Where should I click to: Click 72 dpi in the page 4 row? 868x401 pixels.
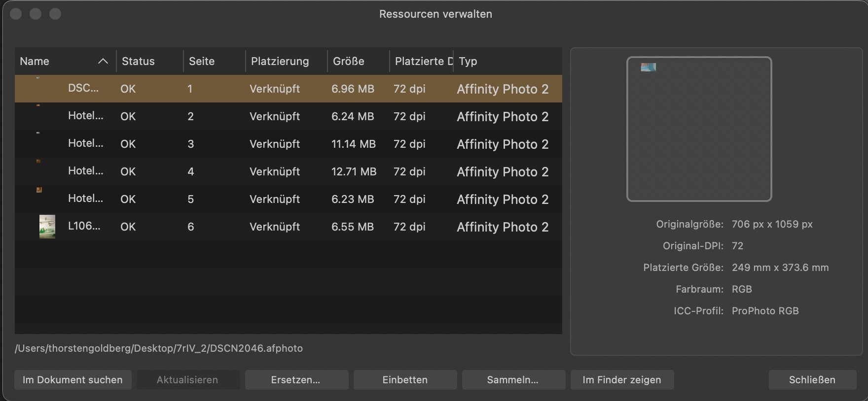click(x=409, y=171)
